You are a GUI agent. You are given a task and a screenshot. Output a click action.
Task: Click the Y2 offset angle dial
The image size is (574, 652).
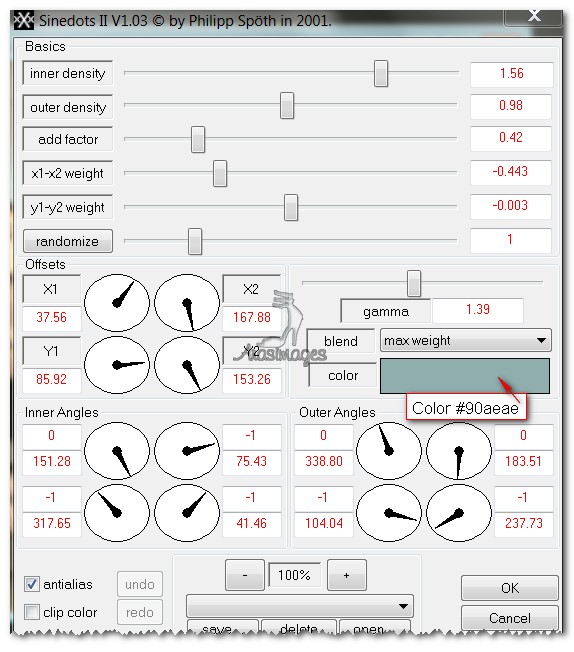187,365
